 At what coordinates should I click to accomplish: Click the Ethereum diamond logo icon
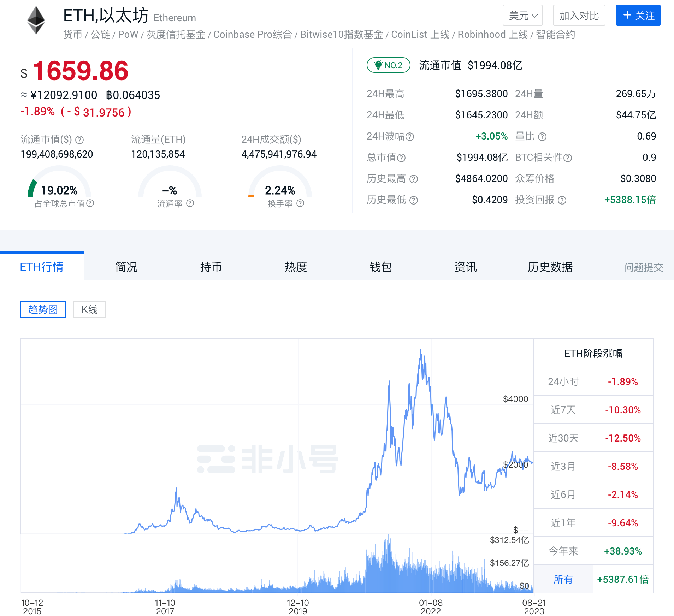click(35, 19)
